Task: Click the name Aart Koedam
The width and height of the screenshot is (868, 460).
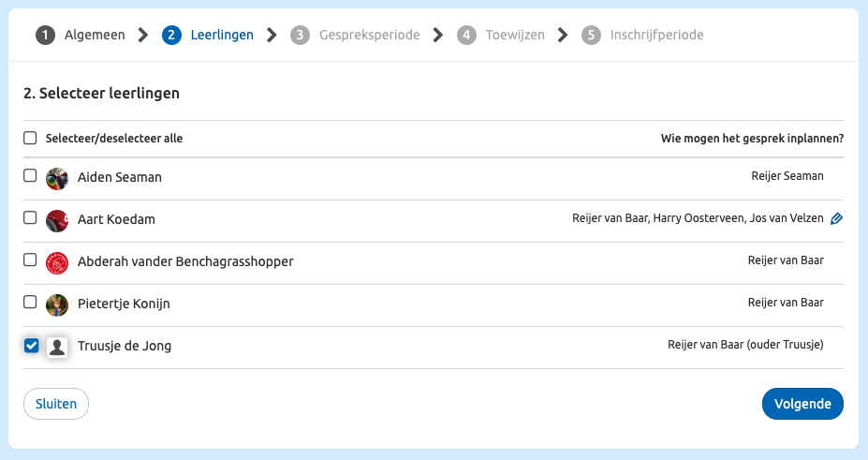Action: coord(116,219)
